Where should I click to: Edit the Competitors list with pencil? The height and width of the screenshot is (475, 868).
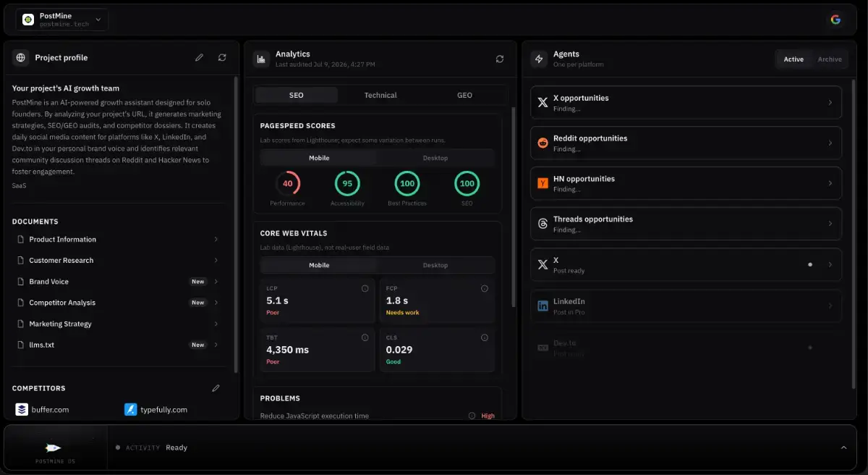point(216,388)
